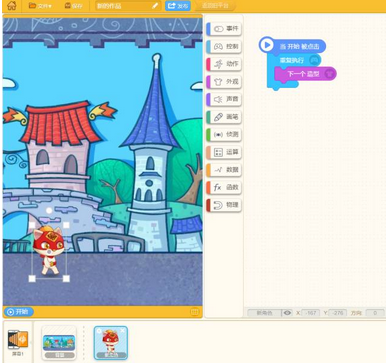Click the X coordinate field
Image resolution: width=386 pixels, height=363 pixels.
tap(311, 313)
